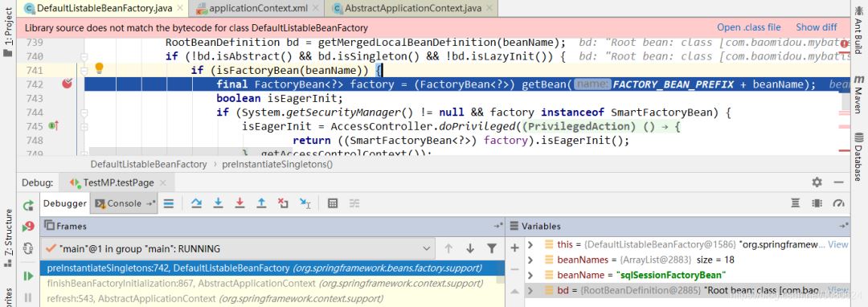The height and width of the screenshot is (307, 868).
Task: Click the Step Into debugger icon
Action: [218, 203]
